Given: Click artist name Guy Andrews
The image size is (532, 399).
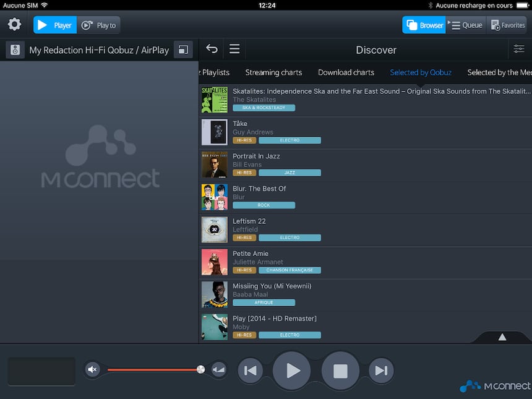Looking at the screenshot, I should [253, 132].
